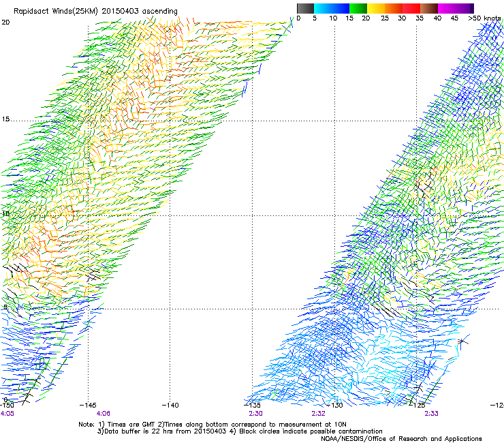Pick the orange 25-30 knots legend swatch
Screen dimensions: 504x443
[394, 8]
